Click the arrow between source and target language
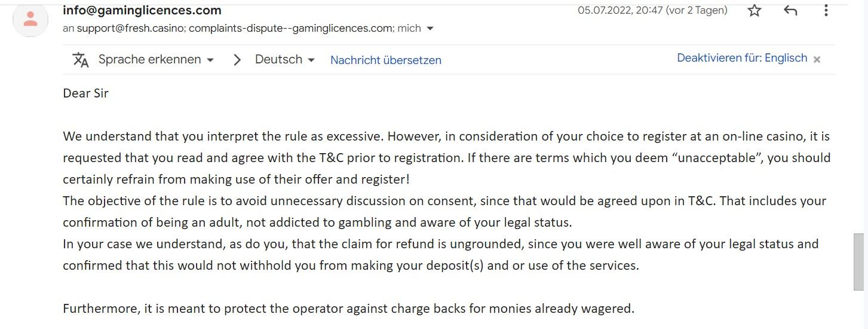 [237, 60]
